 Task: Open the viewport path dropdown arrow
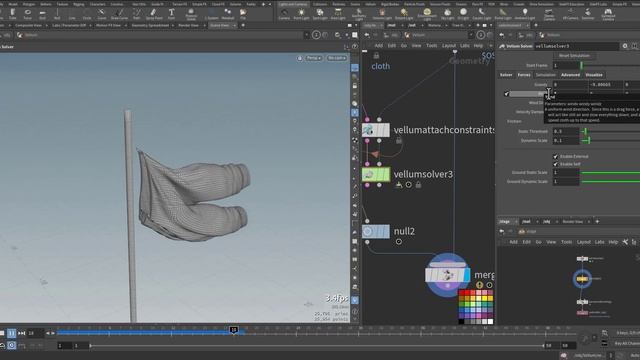pyautogui.click(x=307, y=35)
